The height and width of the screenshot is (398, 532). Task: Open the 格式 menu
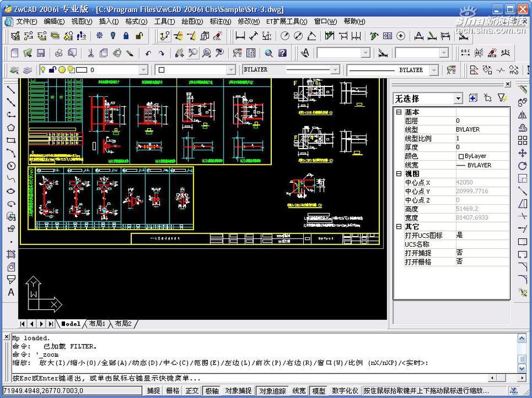tap(135, 21)
